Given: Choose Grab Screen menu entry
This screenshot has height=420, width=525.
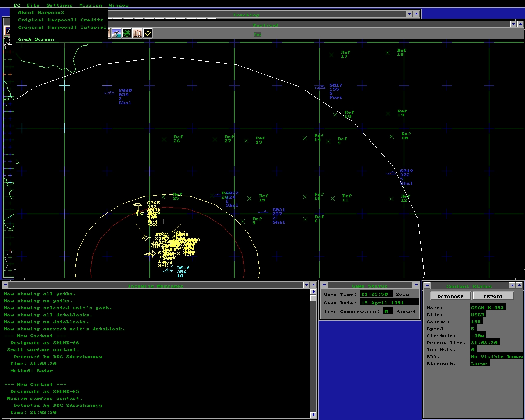Looking at the screenshot, I should [x=59, y=39].
